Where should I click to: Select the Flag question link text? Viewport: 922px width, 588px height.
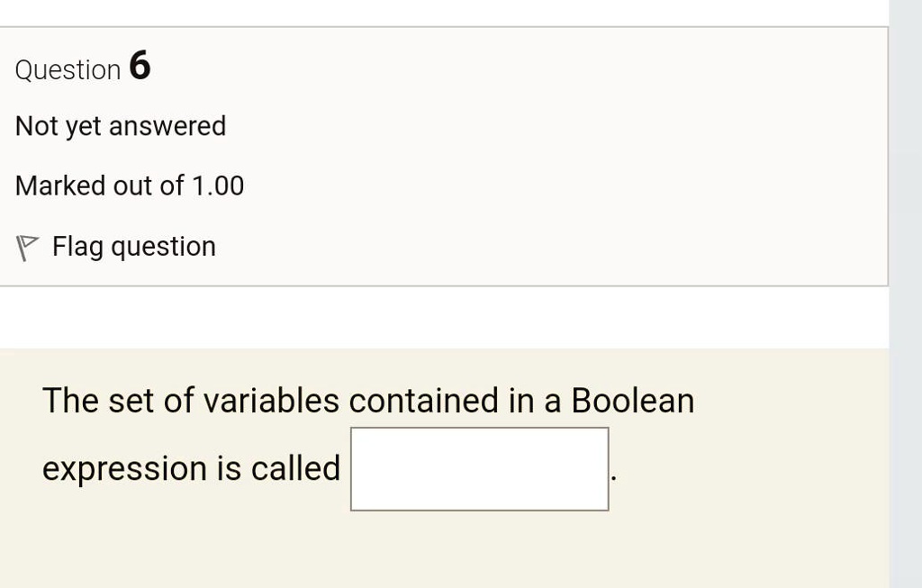[134, 247]
